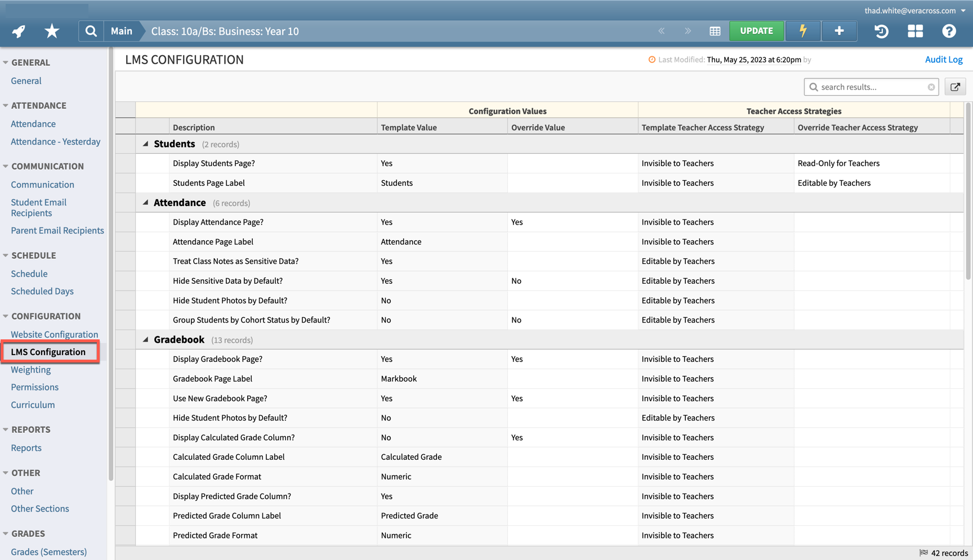Viewport: 973px width, 560px height.
Task: Open the apps grid icon
Action: click(914, 32)
